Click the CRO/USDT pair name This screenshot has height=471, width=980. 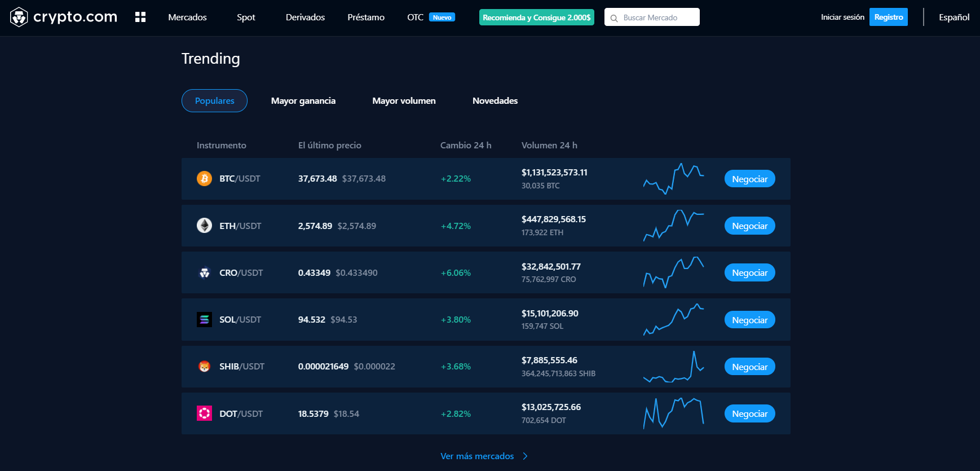(241, 272)
